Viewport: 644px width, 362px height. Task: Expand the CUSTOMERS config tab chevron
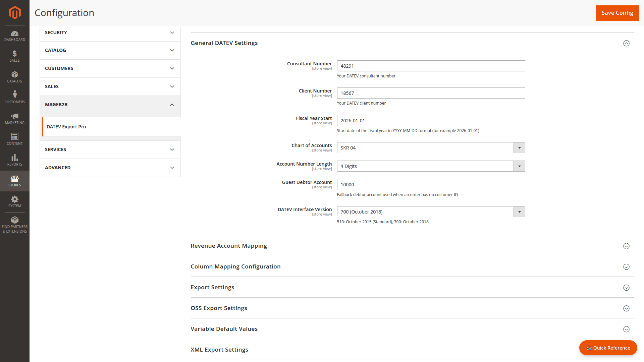tap(172, 68)
